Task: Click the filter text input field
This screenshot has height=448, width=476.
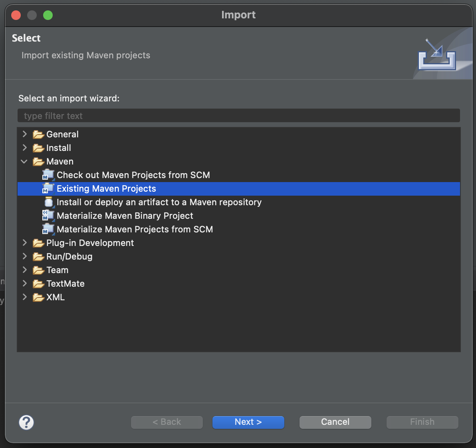Action: click(x=238, y=115)
